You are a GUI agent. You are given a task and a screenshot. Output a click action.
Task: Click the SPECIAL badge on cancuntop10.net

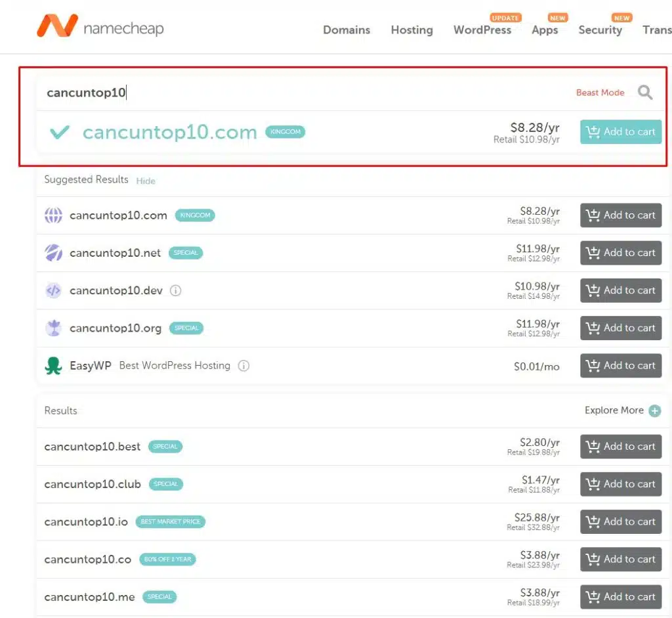186,253
